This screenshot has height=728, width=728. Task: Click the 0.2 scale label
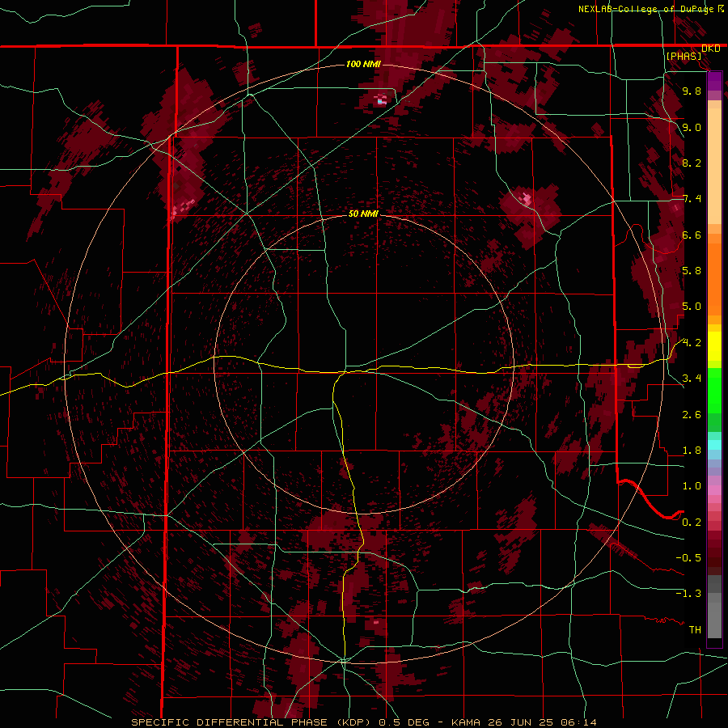pos(692,523)
